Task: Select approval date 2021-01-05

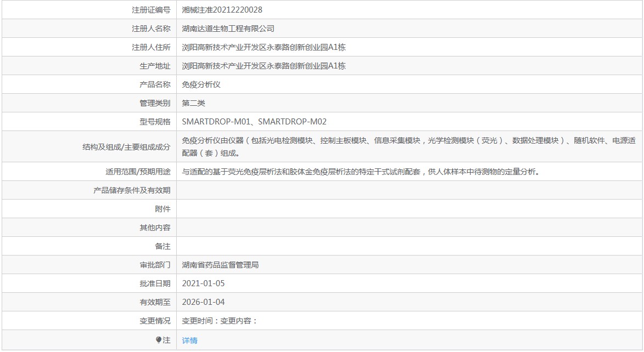Action: [x=203, y=283]
